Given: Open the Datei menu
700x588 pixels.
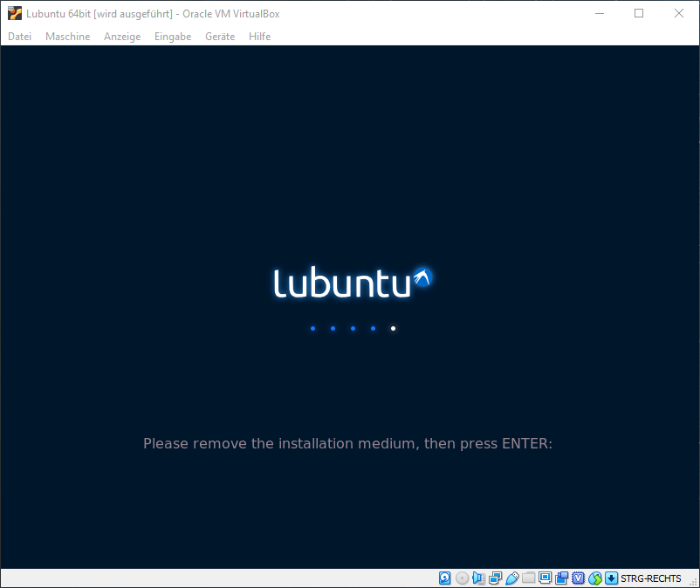Looking at the screenshot, I should click(x=20, y=37).
